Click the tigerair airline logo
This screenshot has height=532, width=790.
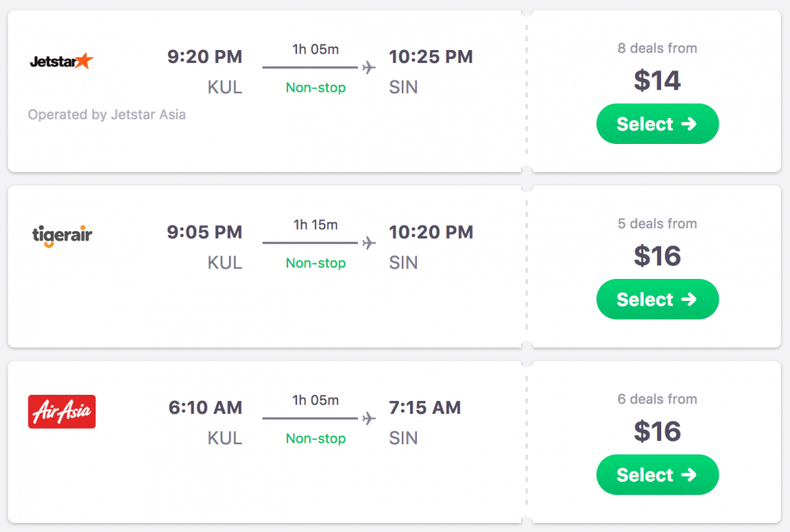click(62, 236)
